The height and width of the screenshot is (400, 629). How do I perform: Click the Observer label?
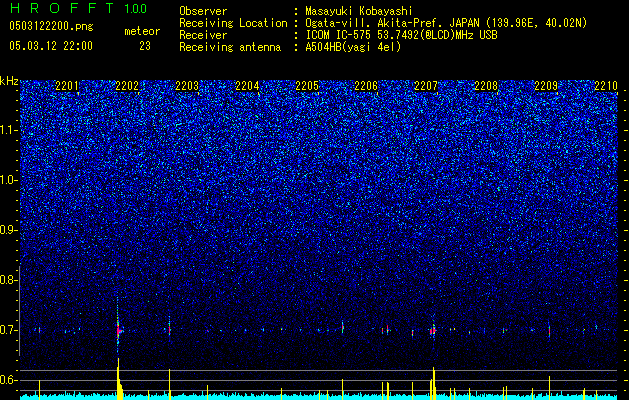click(x=203, y=11)
